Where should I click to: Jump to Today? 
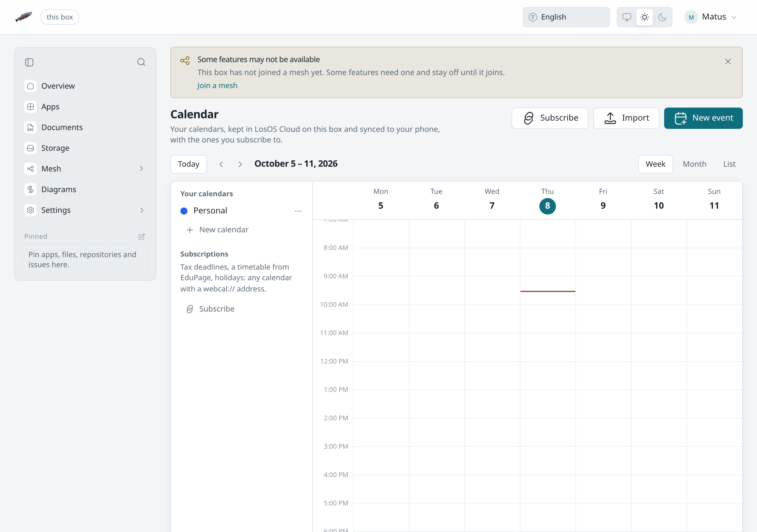point(189,164)
